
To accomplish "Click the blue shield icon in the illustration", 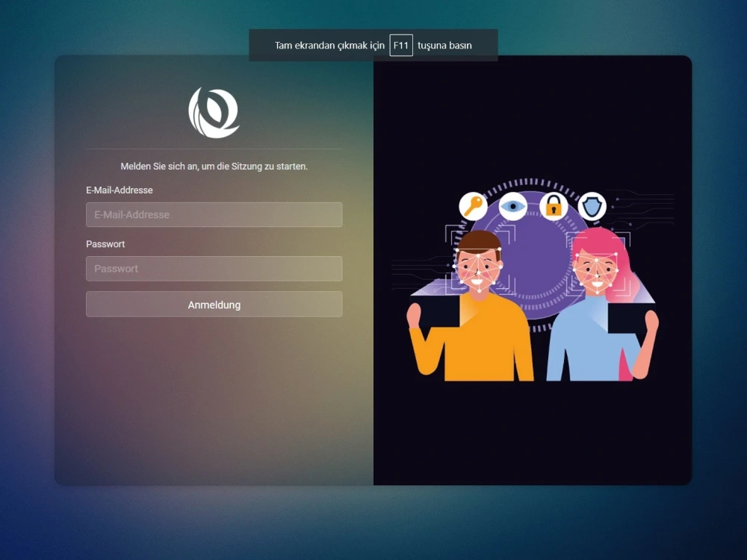I will pos(592,206).
